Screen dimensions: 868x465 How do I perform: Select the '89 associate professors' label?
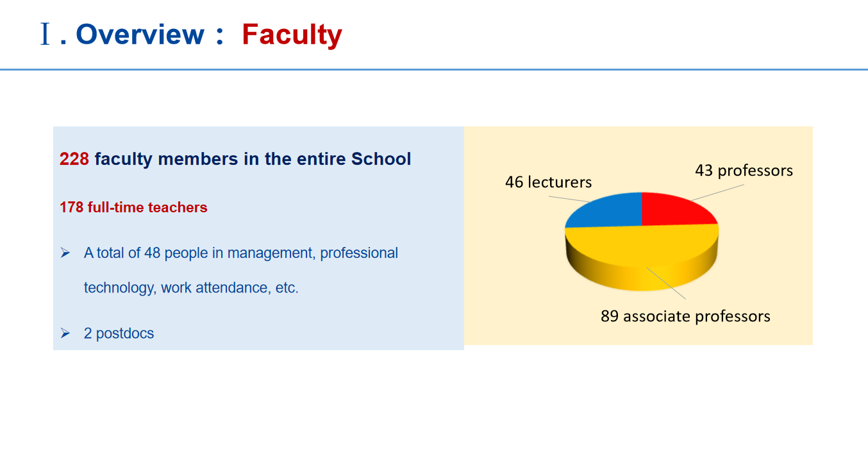tap(685, 316)
